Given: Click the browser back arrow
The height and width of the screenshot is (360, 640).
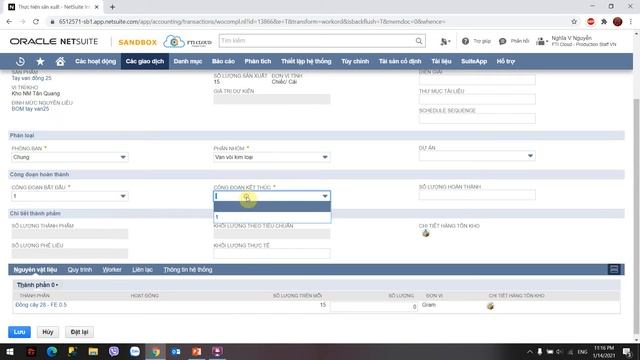Looking at the screenshot, I should [9, 22].
